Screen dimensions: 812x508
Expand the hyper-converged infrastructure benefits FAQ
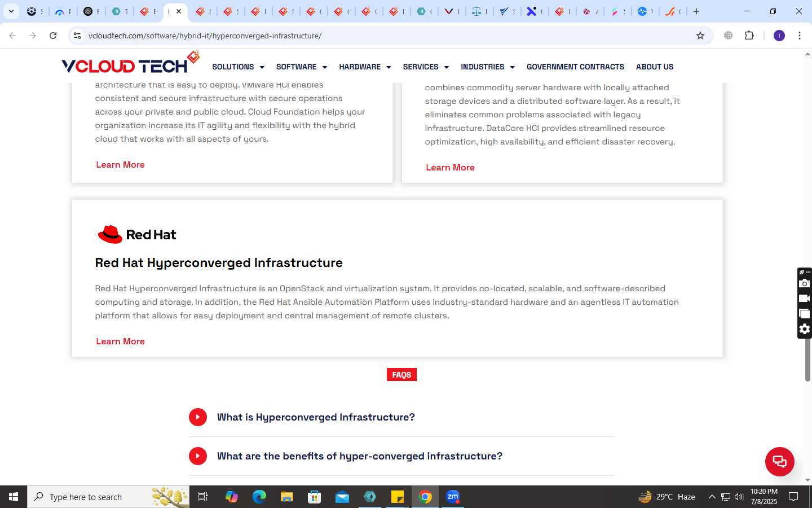(x=401, y=456)
